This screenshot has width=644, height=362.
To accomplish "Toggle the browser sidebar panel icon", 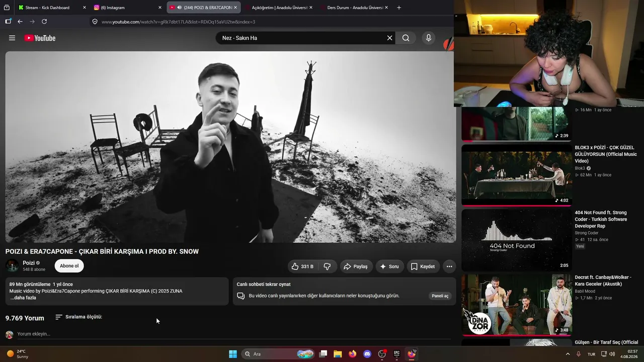I will [8, 22].
